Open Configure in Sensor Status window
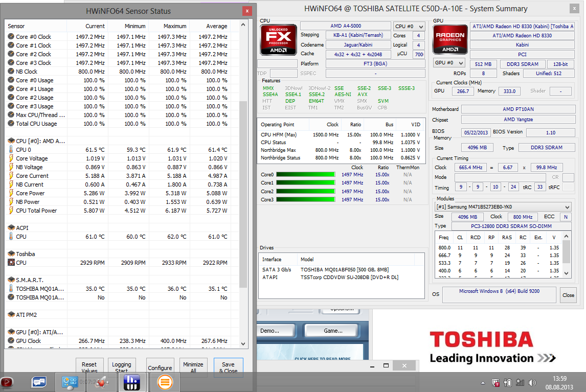 [160, 367]
